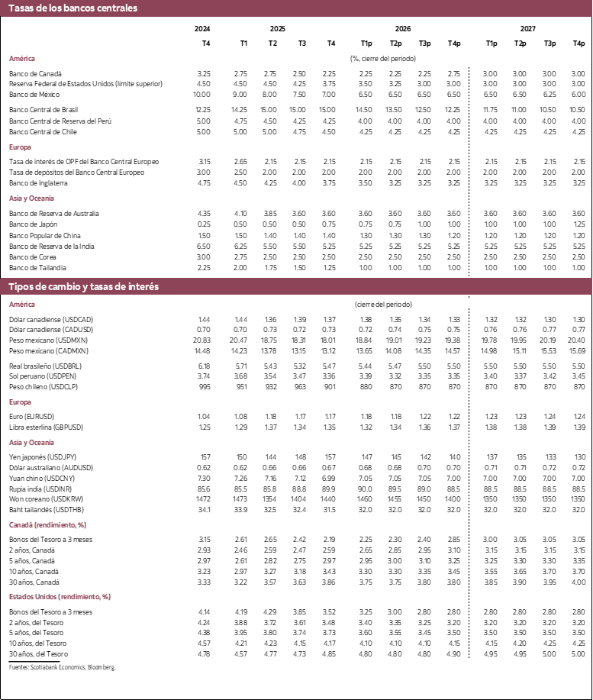The width and height of the screenshot is (593, 700).
Task: Select 'Asia y Oceanía' under central bank rates
Action: [32, 198]
